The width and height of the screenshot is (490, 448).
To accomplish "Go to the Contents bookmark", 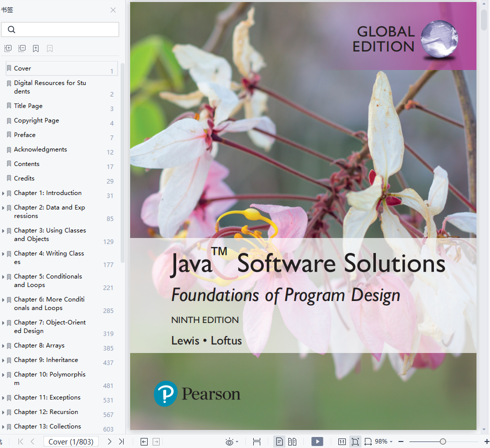I will 62,164.
